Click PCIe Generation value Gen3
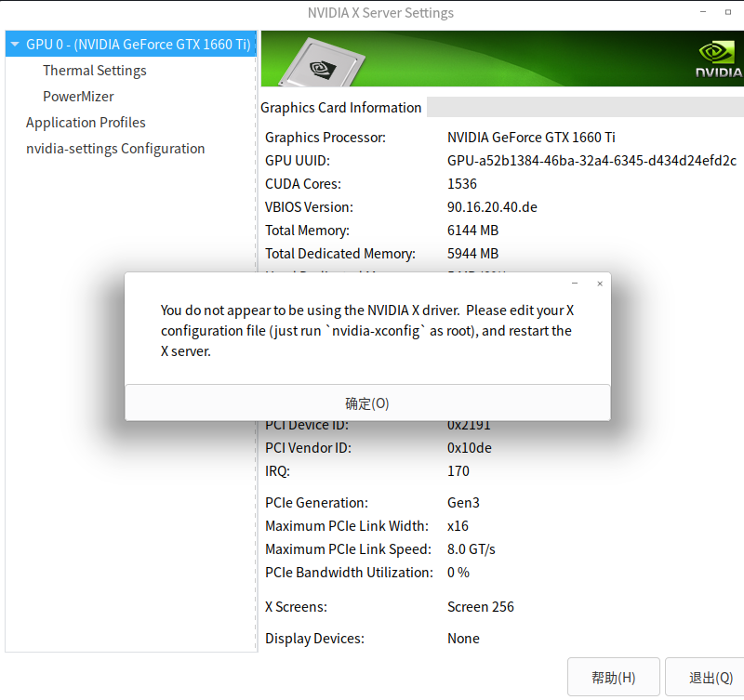 pyautogui.click(x=463, y=503)
